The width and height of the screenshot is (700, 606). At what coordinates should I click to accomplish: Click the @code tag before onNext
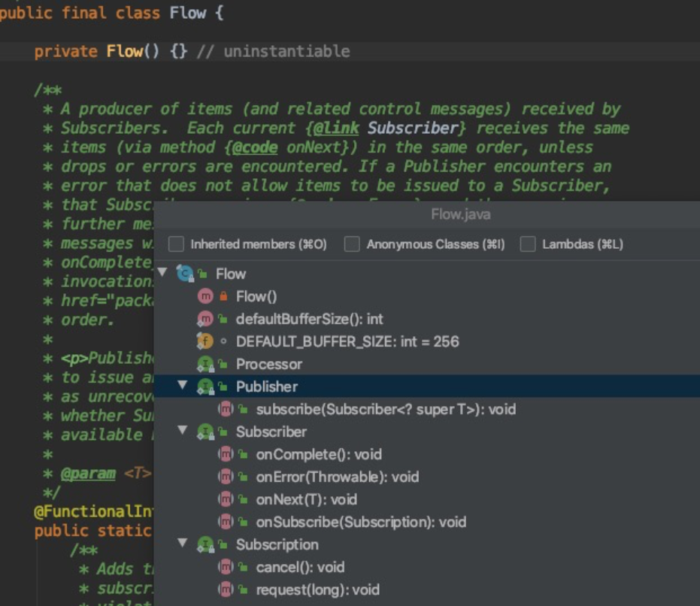(x=254, y=147)
